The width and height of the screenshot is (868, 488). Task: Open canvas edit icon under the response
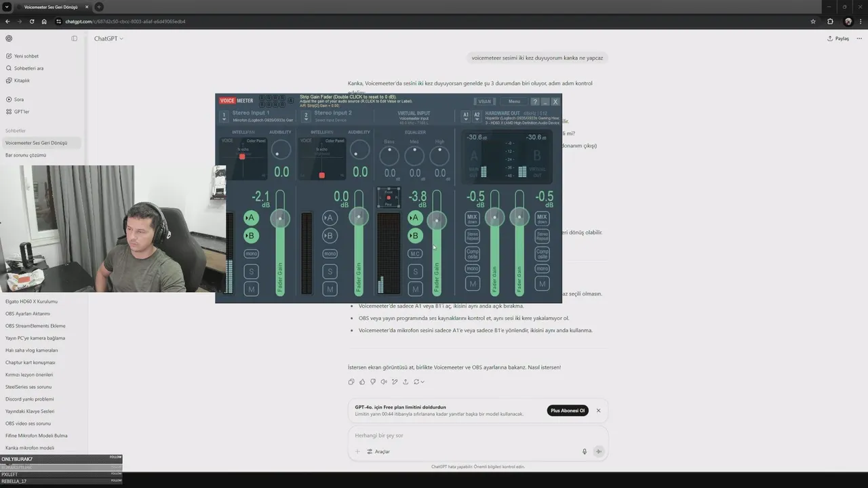tap(395, 382)
